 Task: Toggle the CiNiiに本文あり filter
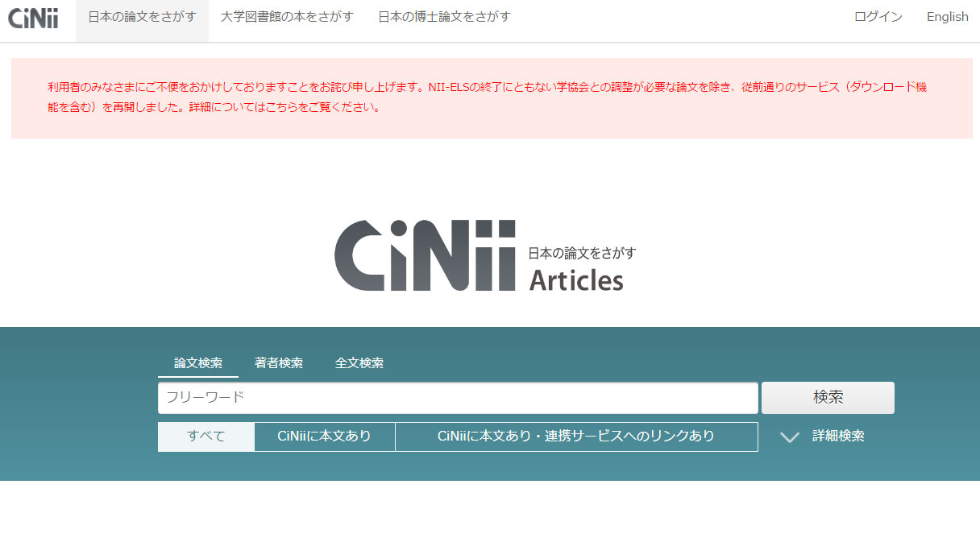click(x=324, y=437)
